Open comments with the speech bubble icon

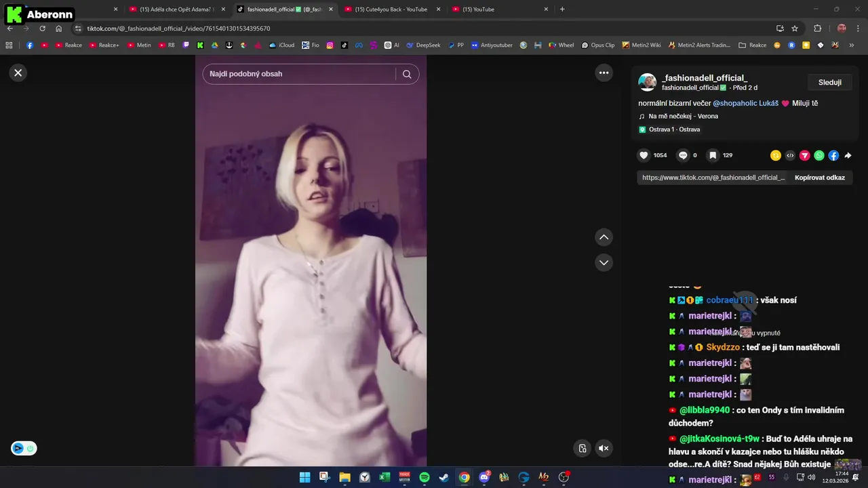[x=683, y=155]
